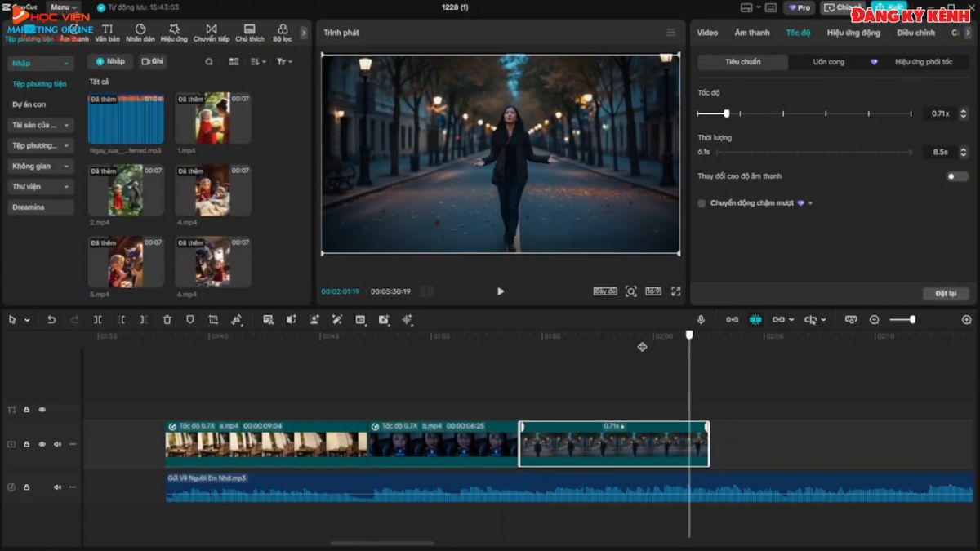Click the zoom out icon near timeline slider

point(873,319)
